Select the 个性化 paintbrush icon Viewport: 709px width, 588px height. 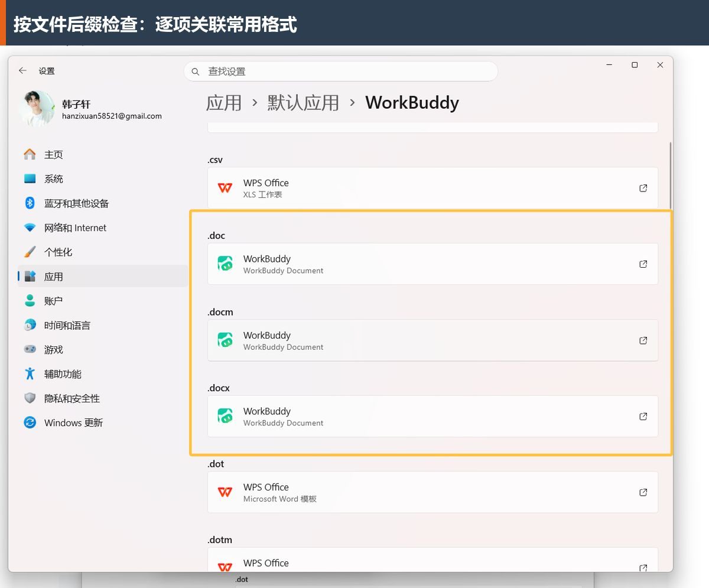(x=30, y=252)
